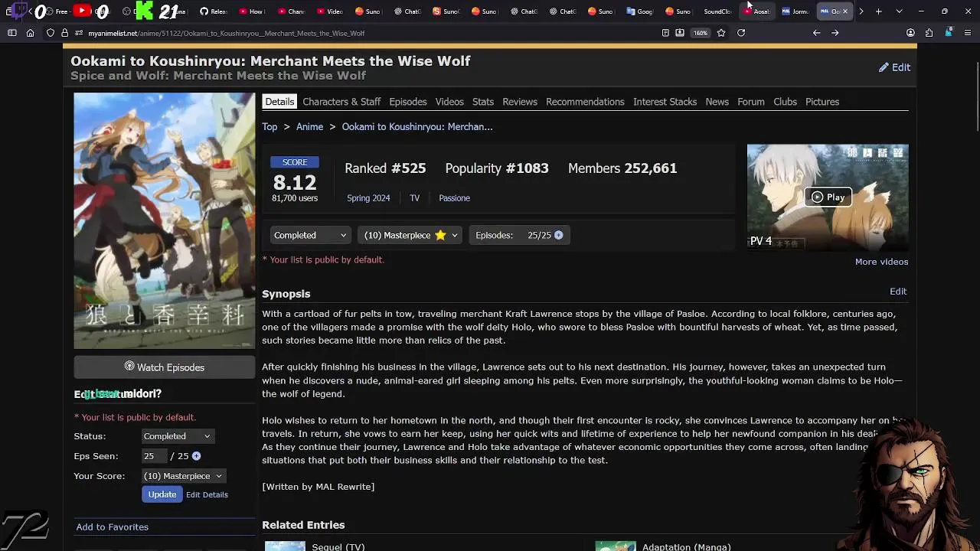Show site security padlock info
Image resolution: width=980 pixels, height=551 pixels.
64,33
